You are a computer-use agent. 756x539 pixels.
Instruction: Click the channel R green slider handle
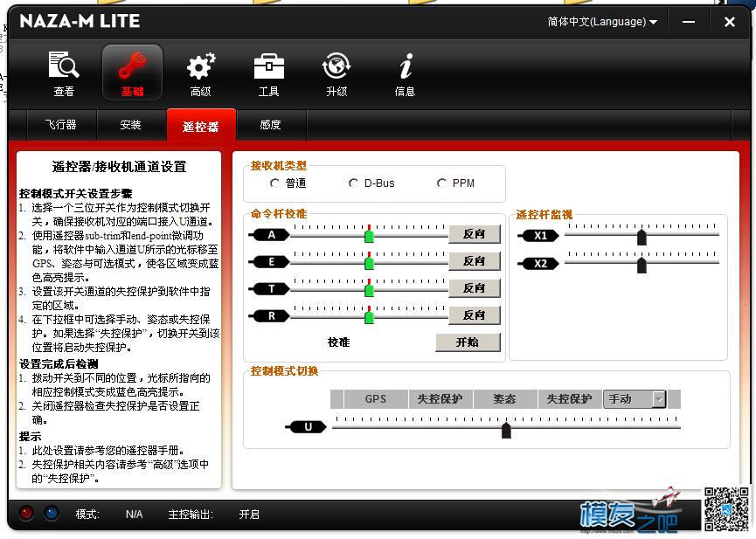coord(370,317)
